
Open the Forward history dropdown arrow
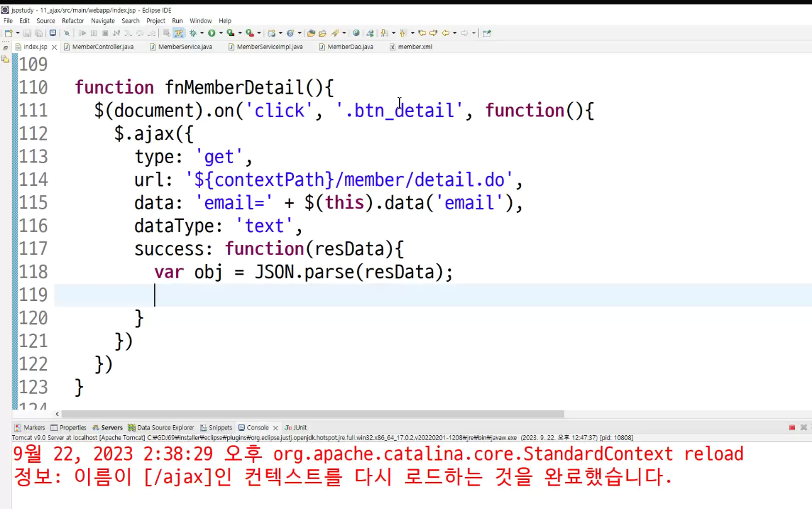[x=474, y=33]
